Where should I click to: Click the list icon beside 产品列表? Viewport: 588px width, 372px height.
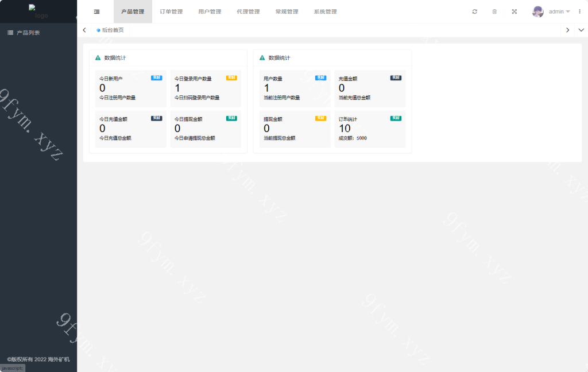[10, 33]
